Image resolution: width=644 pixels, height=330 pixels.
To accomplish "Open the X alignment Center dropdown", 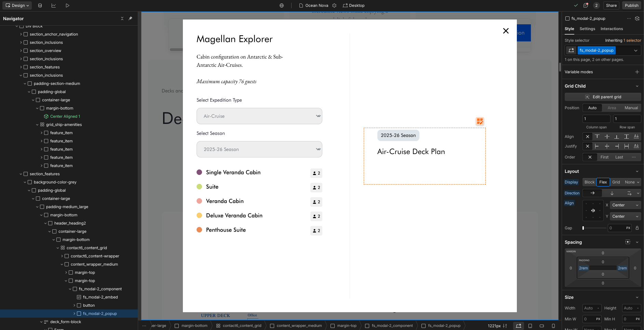I will tap(625, 205).
